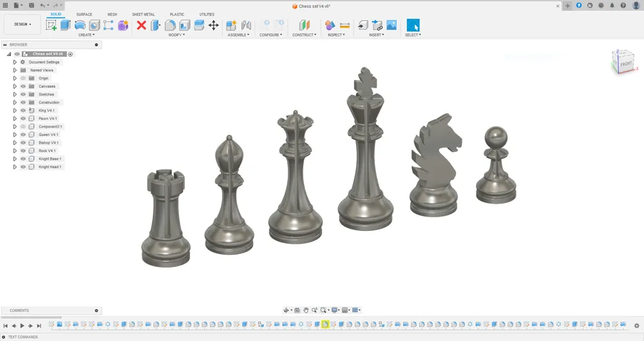This screenshot has width=644, height=341.
Task: Click the timeline Play button
Action: [22, 326]
